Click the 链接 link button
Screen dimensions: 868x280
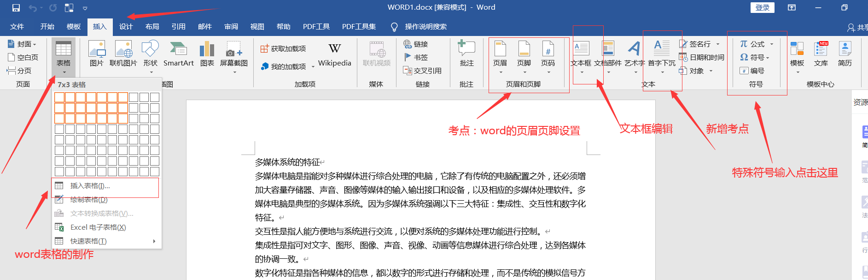[416, 44]
